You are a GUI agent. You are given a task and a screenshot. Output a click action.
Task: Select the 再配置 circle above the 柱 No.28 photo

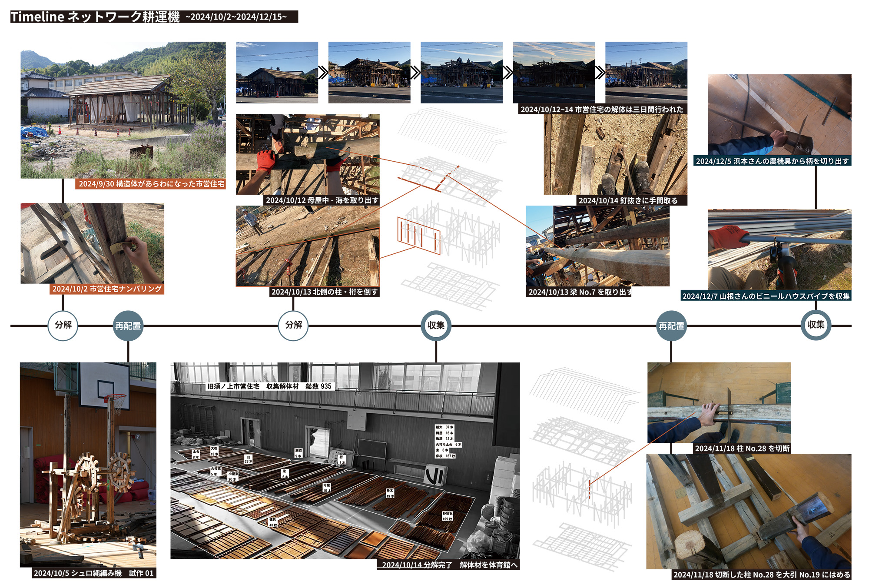coord(671,326)
